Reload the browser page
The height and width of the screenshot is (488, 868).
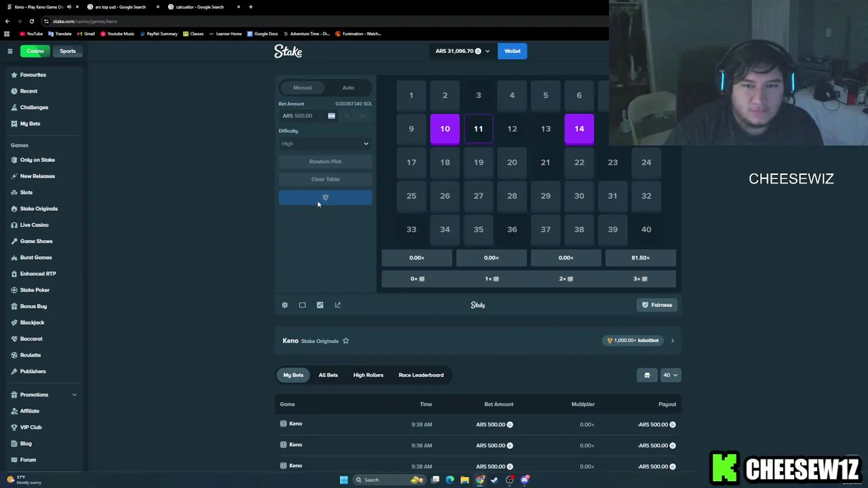pos(31,21)
